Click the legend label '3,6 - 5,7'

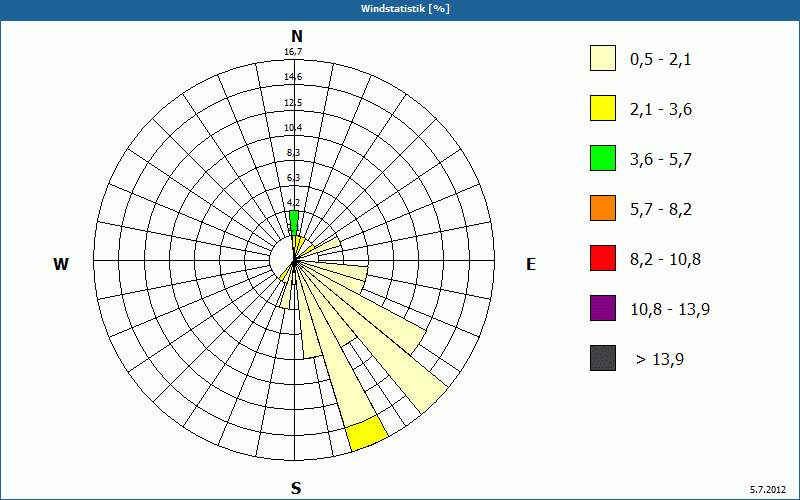click(661, 160)
